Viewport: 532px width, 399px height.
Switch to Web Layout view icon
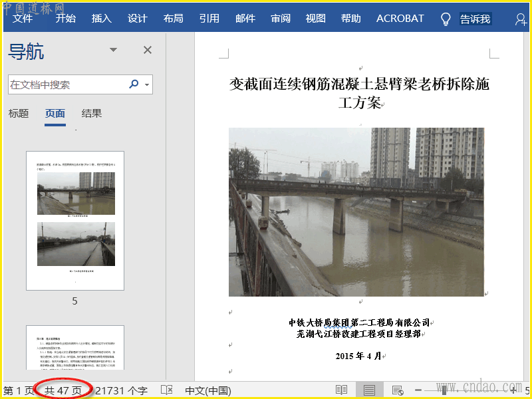click(397, 390)
